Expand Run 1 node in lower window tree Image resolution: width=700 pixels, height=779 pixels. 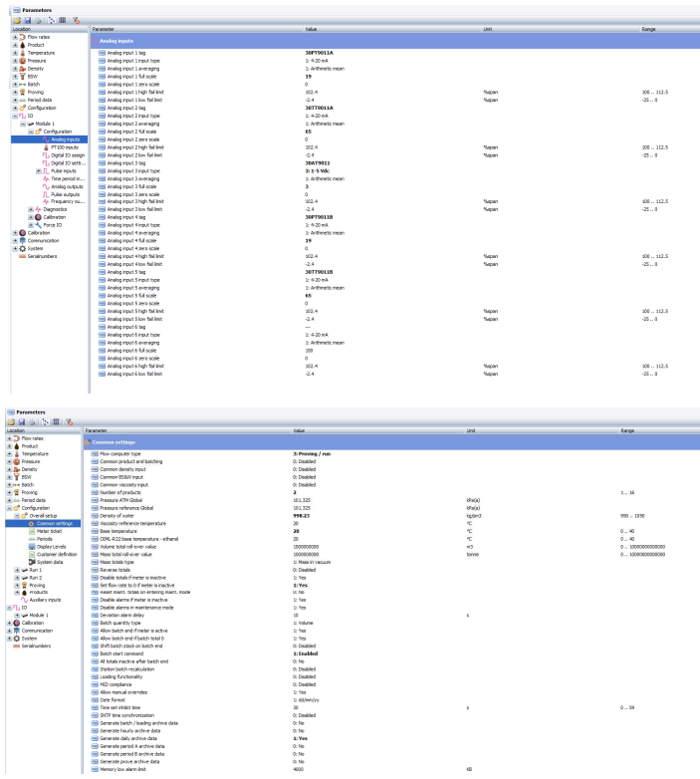[17, 570]
